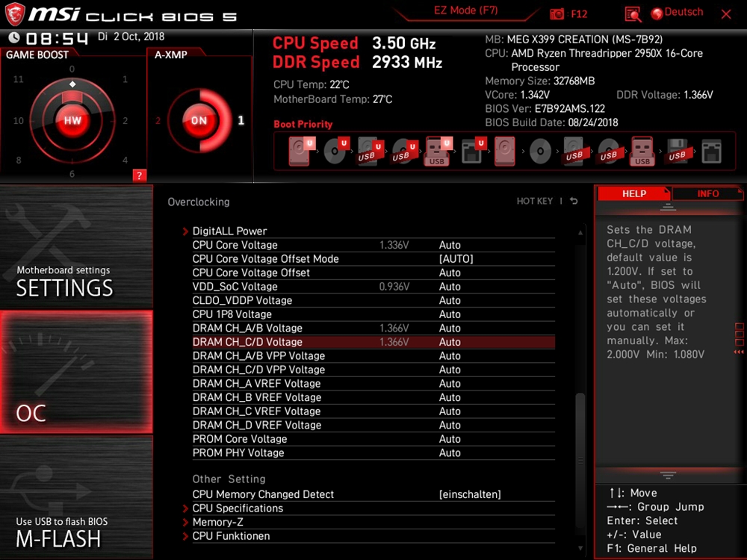Screen dimensions: 747x560
Task: Select the CLDO_VDDP Voltage row
Action: [x=373, y=300]
